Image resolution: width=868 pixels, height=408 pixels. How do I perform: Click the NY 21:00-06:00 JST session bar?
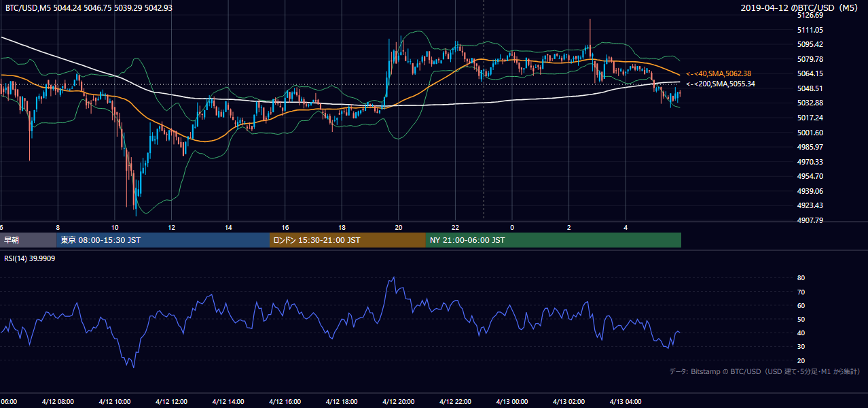click(553, 240)
